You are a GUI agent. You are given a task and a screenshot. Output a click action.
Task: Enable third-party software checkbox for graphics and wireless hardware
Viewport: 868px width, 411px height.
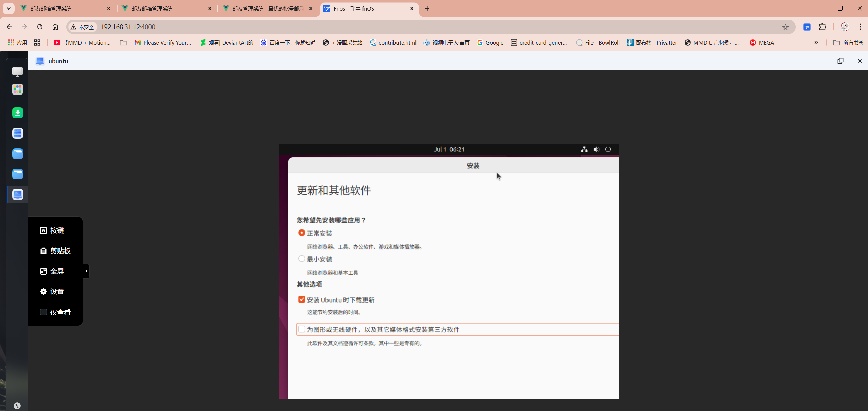click(x=301, y=329)
